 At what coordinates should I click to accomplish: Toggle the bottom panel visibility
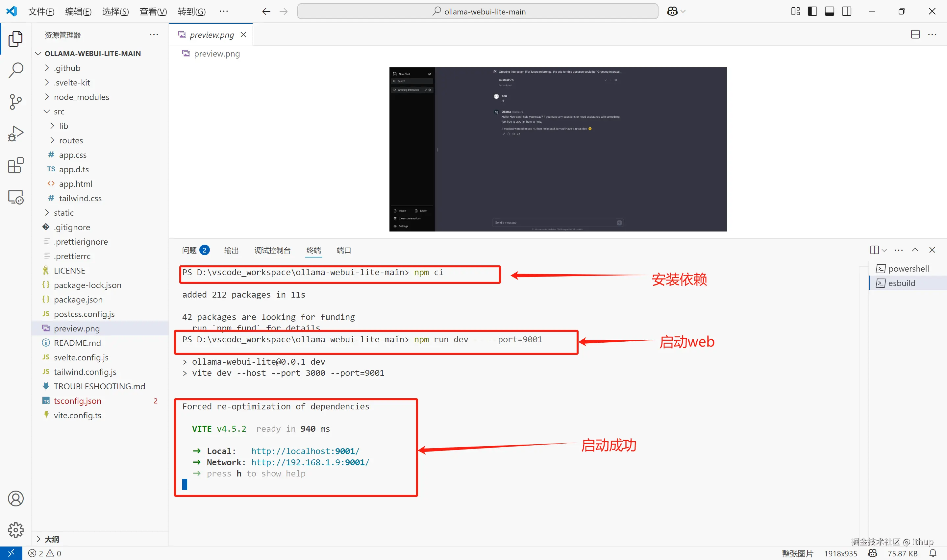pyautogui.click(x=829, y=11)
